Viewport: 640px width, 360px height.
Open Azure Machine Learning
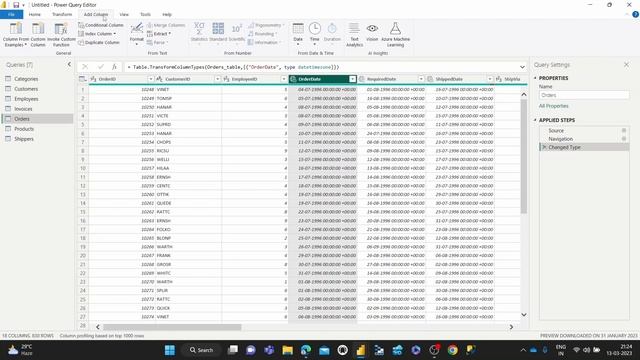pos(395,34)
